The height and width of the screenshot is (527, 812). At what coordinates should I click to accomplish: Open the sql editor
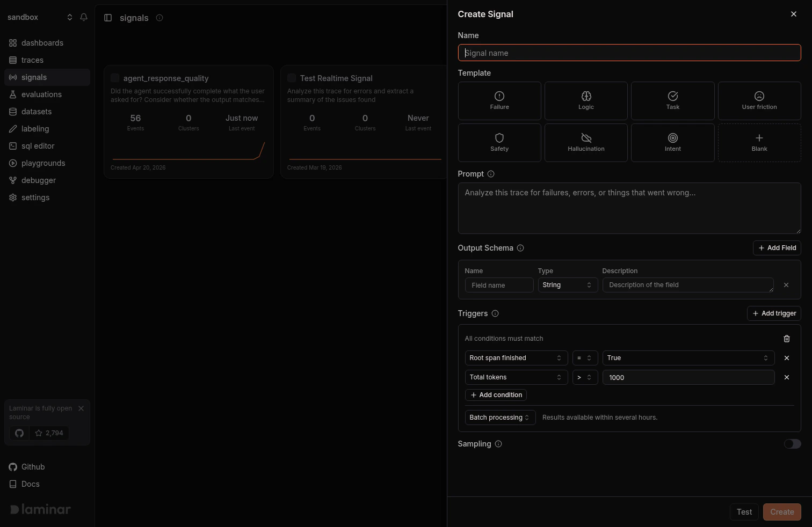point(47,146)
